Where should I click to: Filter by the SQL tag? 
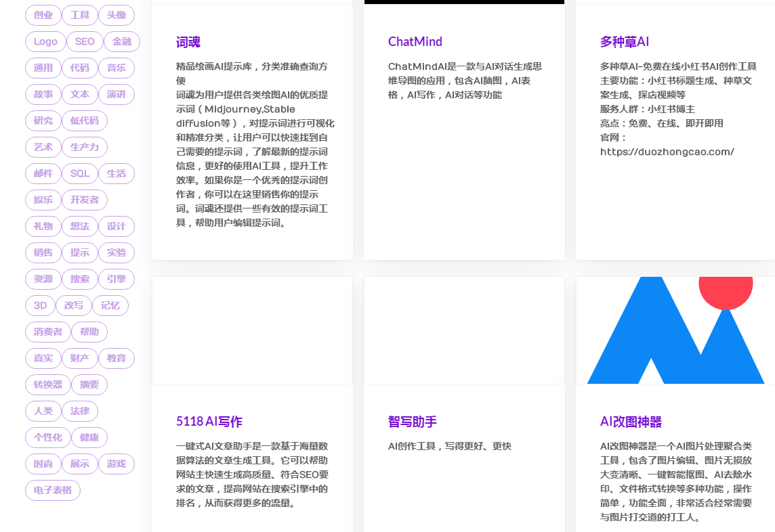point(79,173)
